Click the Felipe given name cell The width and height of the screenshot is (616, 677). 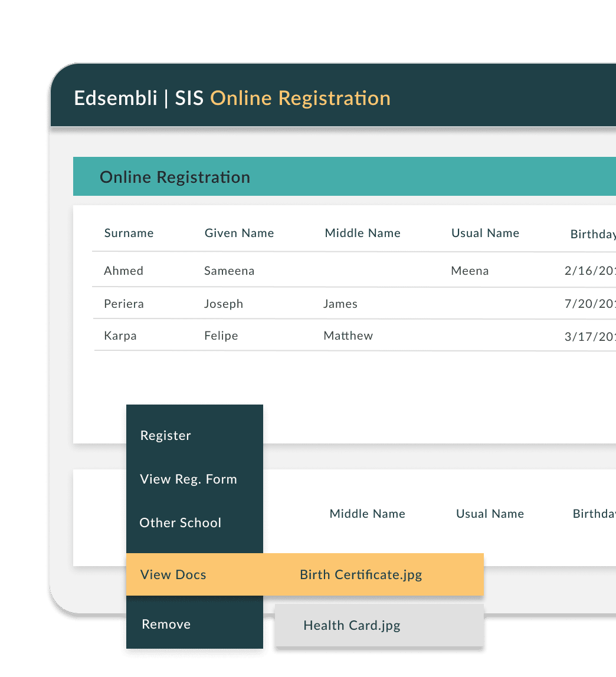(x=221, y=336)
